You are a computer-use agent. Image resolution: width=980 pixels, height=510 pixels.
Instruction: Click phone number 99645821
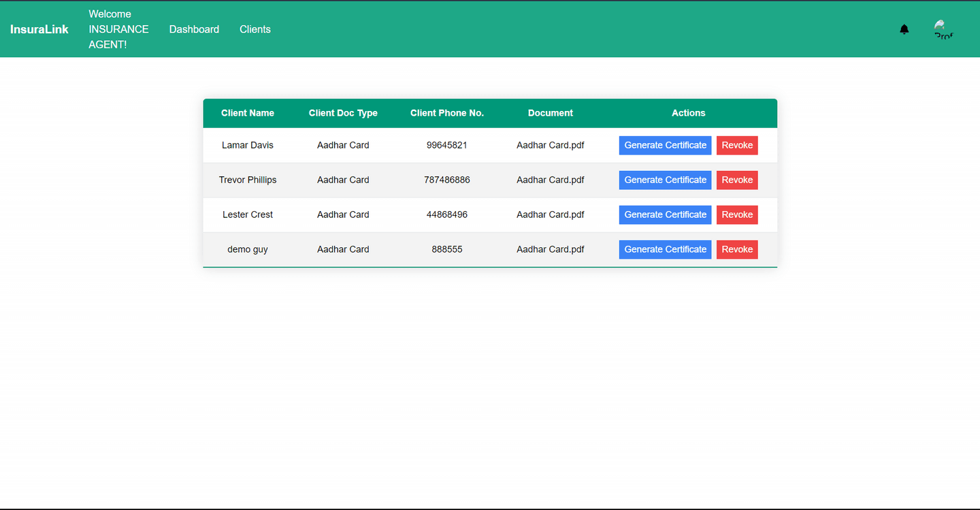447,145
